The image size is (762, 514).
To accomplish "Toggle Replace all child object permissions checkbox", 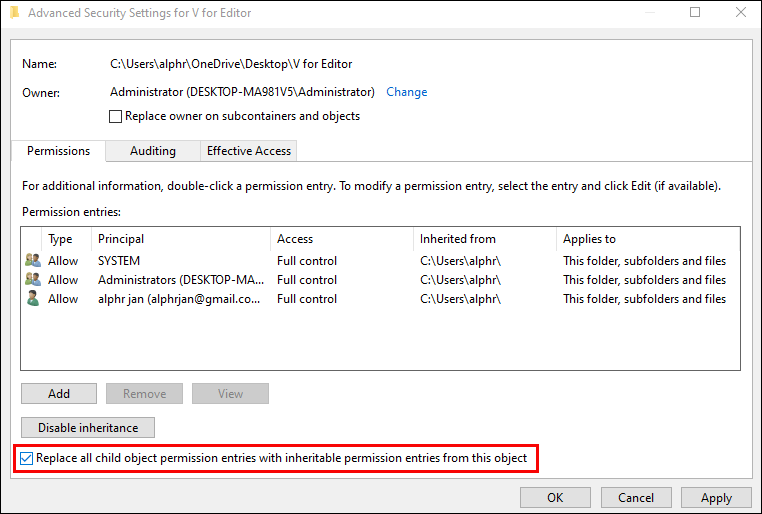I will pos(27,459).
